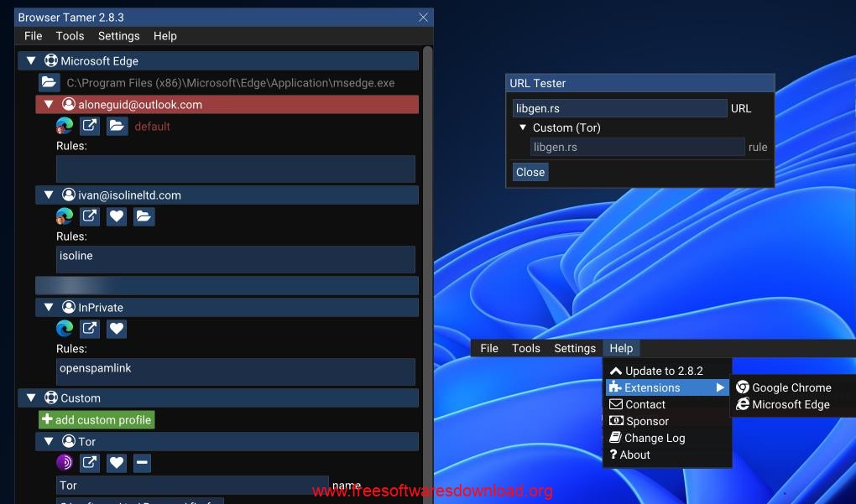Click Tor browser purple icon

coord(65,463)
